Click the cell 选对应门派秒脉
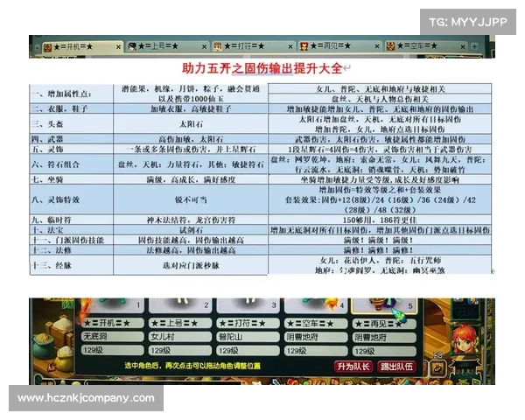This screenshot has height=420, width=525. point(191,265)
